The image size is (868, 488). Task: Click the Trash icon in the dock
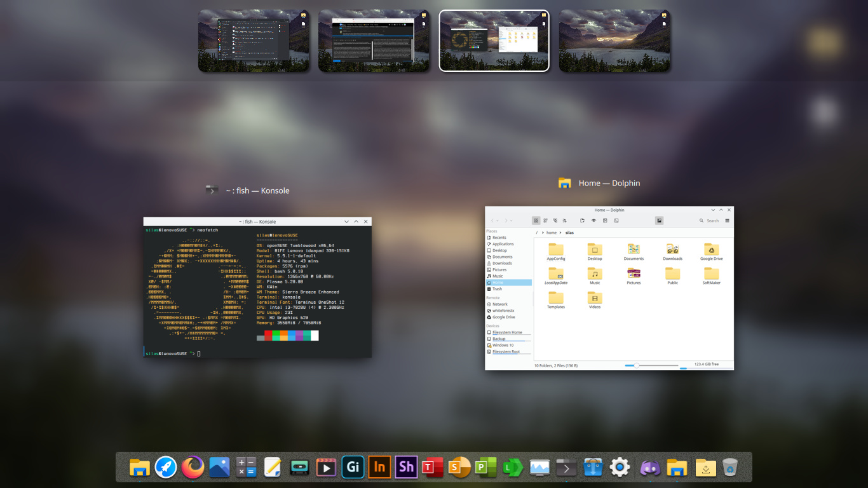pos(730,468)
